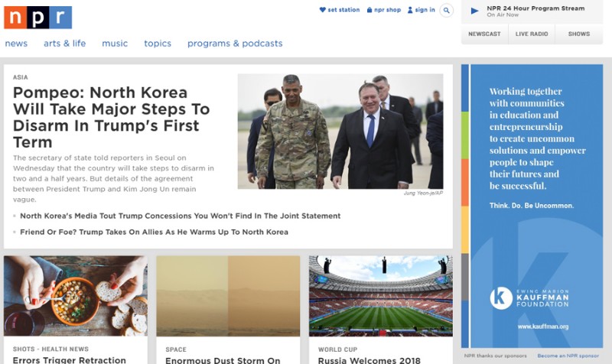The height and width of the screenshot is (364, 612).
Task: Click the Kauffman Foundation logo in ad
Action: tap(529, 298)
